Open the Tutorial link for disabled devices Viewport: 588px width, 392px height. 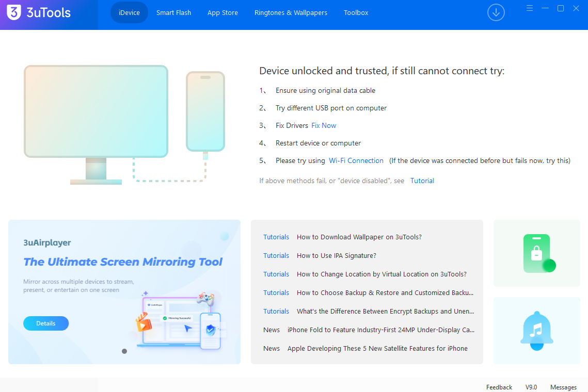[x=422, y=181]
